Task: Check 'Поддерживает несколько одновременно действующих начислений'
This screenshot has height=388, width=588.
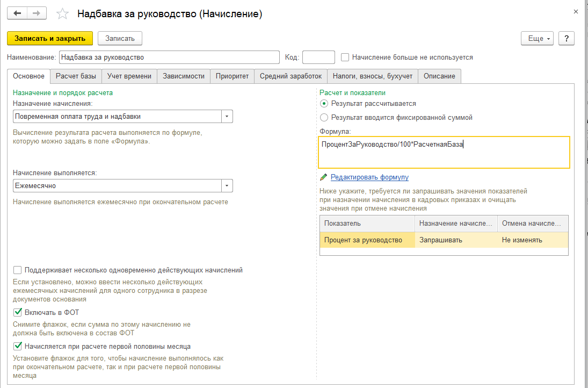Action: [x=18, y=270]
